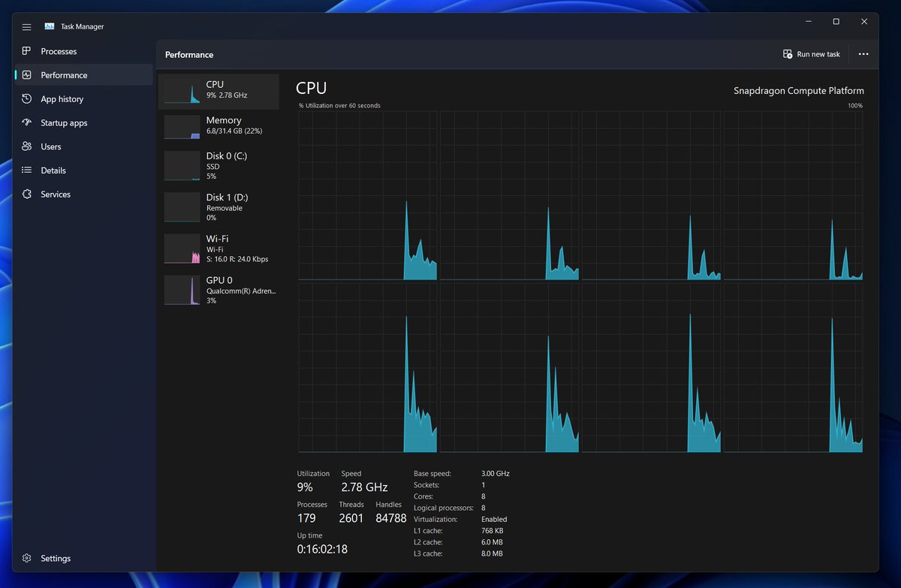Click the Threads count 2601

(x=351, y=518)
